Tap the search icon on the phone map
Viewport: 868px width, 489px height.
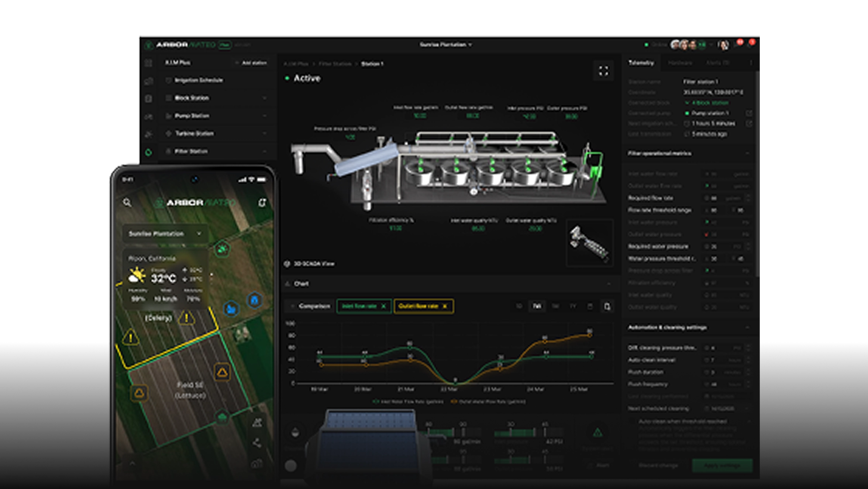127,202
